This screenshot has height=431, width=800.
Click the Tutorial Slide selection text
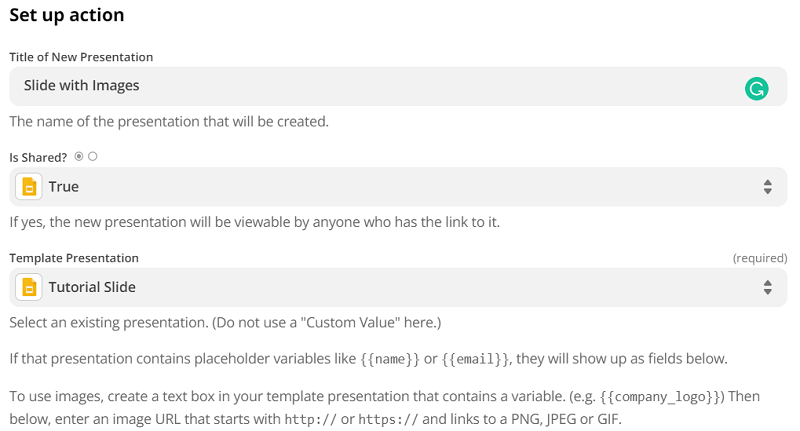pyautogui.click(x=92, y=287)
